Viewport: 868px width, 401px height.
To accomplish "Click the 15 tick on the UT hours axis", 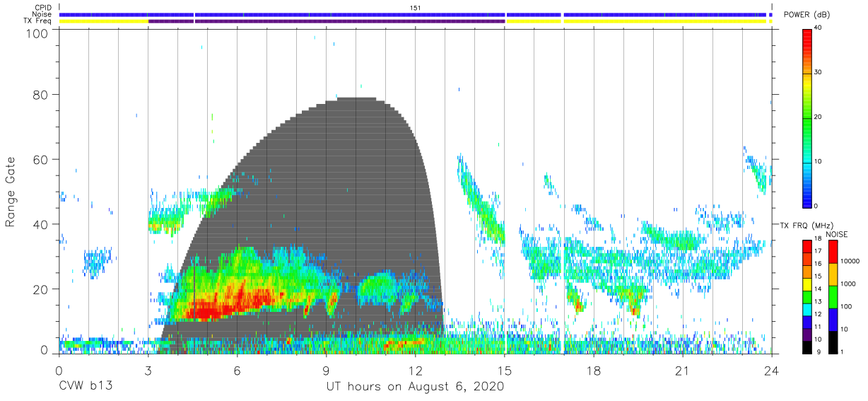I will 505,372.
